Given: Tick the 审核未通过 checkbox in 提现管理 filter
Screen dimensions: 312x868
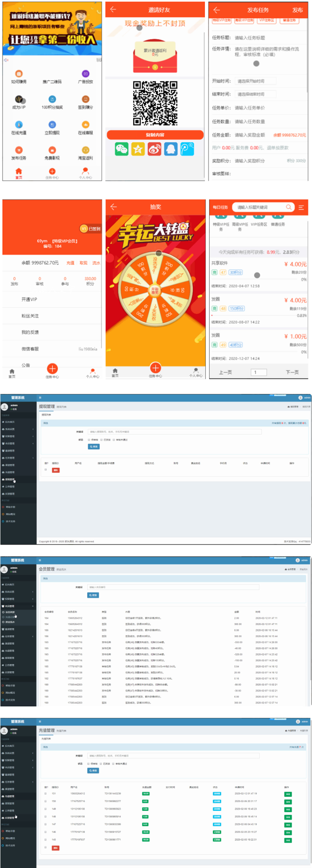Looking at the screenshot, I should [114, 440].
